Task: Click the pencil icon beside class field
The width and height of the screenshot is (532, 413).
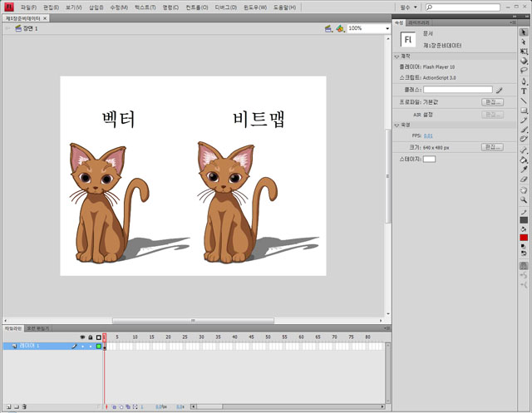Action: [x=499, y=89]
